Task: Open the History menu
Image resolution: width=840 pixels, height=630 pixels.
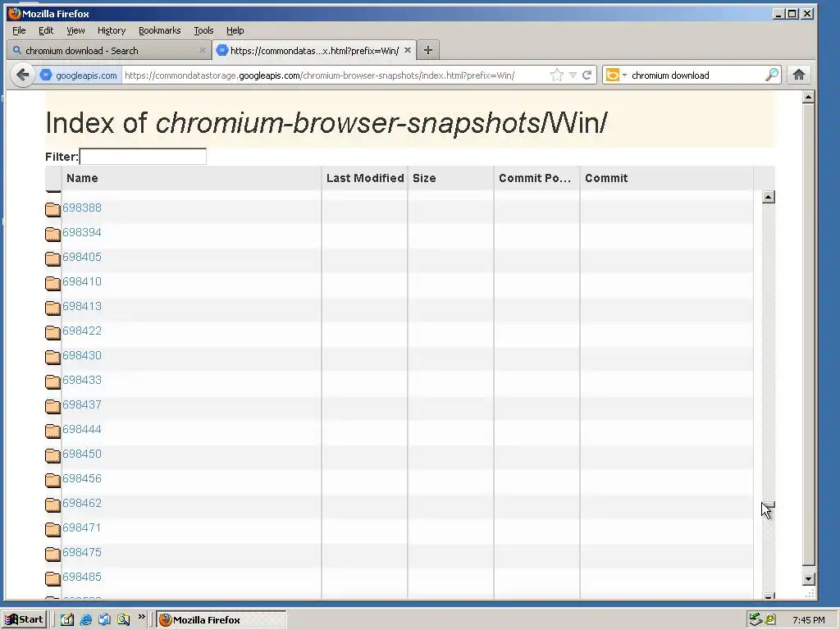Action: pyautogui.click(x=112, y=30)
